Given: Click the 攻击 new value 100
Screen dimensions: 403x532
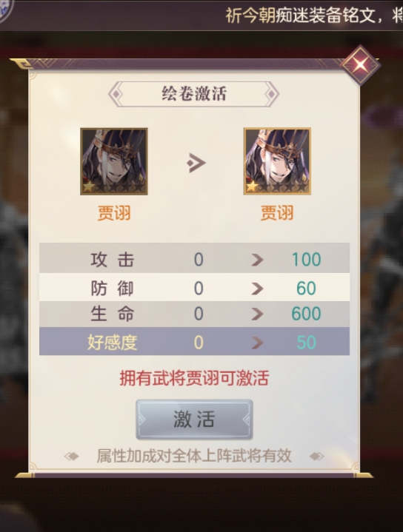Looking at the screenshot, I should [306, 260].
